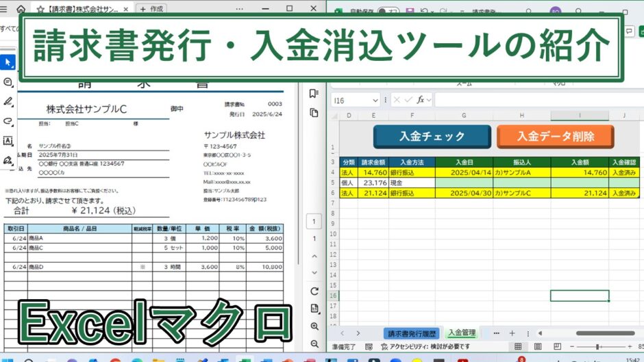
Task: Switch Excel to Normal view grid icon
Action: tap(518, 347)
